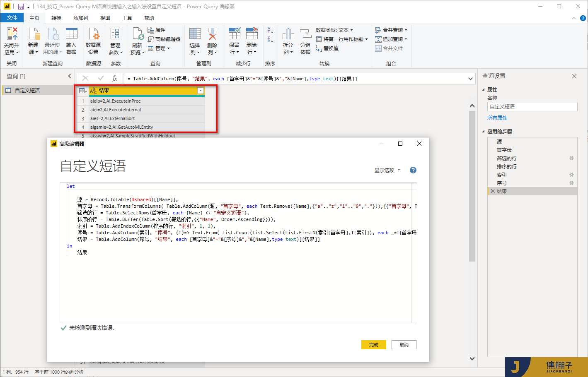Click the Keep Rows (保留行) icon

(234, 34)
